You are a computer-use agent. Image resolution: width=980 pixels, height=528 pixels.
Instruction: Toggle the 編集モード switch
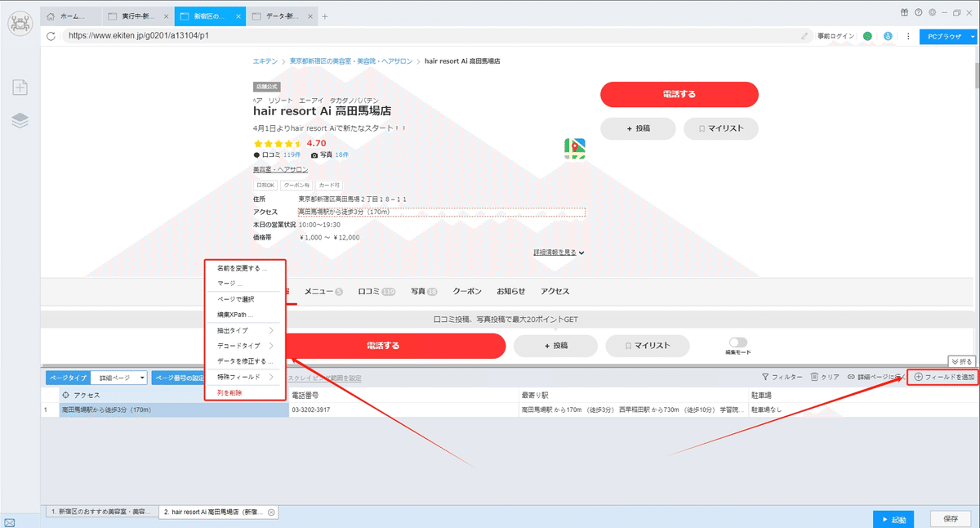pyautogui.click(x=738, y=343)
